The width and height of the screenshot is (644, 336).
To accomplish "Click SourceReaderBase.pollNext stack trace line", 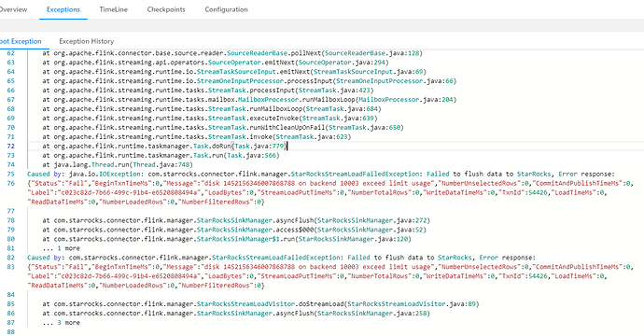I will [232, 53].
